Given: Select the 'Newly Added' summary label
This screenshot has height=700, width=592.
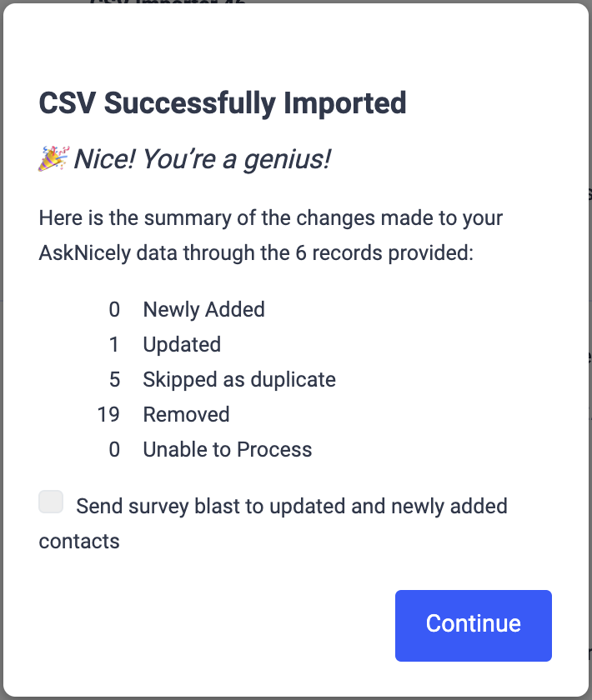Looking at the screenshot, I should pyautogui.click(x=203, y=310).
